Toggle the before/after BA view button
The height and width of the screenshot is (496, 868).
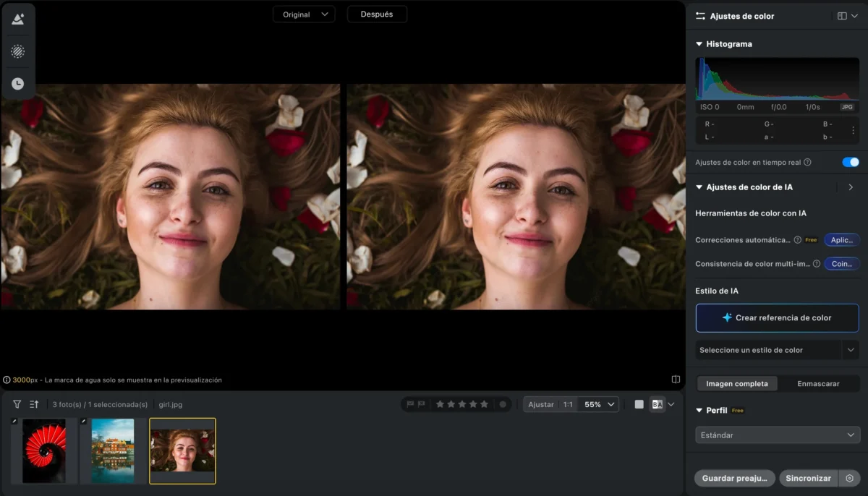click(x=657, y=404)
